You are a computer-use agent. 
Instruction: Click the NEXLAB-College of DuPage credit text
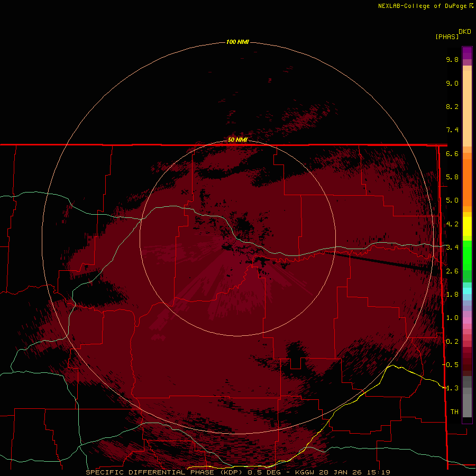click(x=422, y=6)
